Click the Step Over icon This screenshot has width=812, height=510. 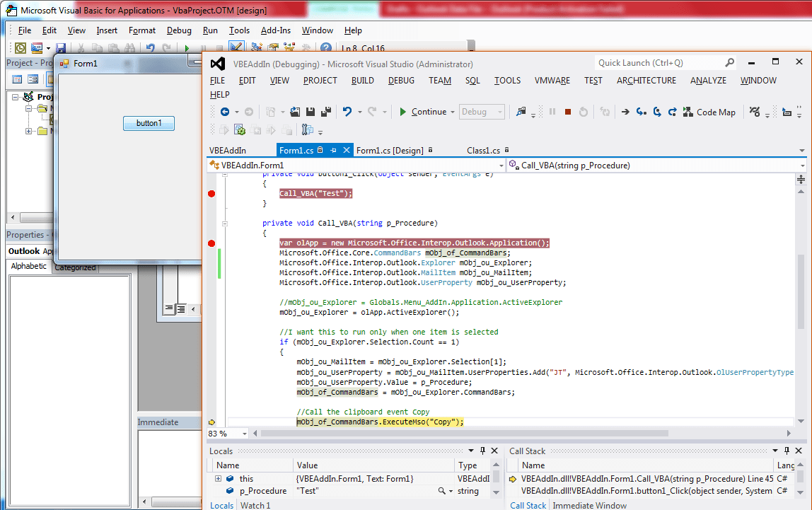tap(657, 112)
